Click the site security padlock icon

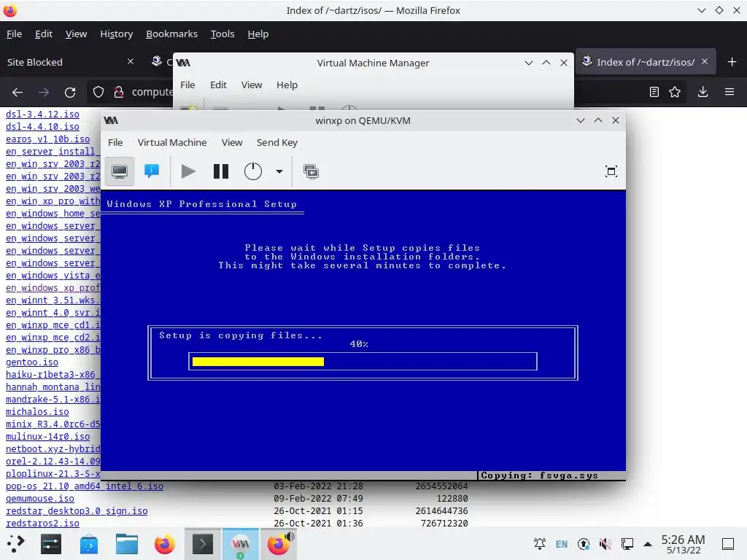(119, 92)
